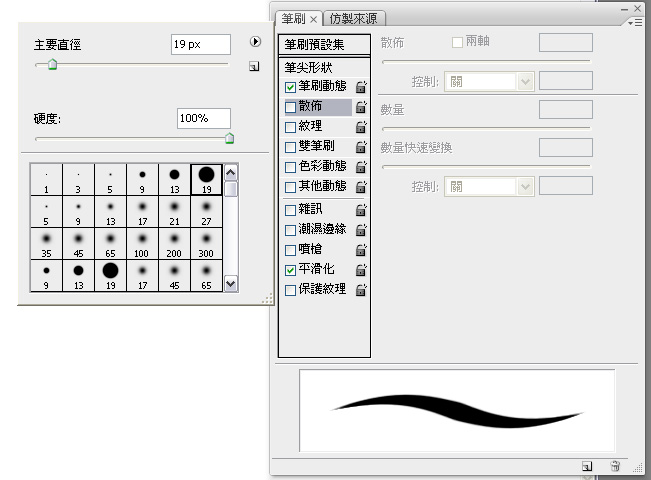Click the lock icon beside 其他動態
The image size is (651, 480).
click(x=361, y=186)
